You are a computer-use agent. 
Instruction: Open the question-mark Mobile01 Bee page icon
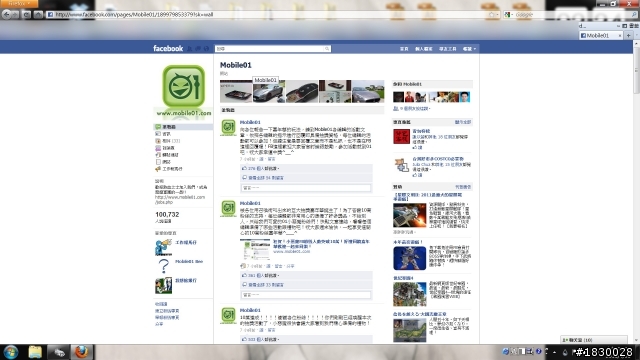[x=163, y=266]
